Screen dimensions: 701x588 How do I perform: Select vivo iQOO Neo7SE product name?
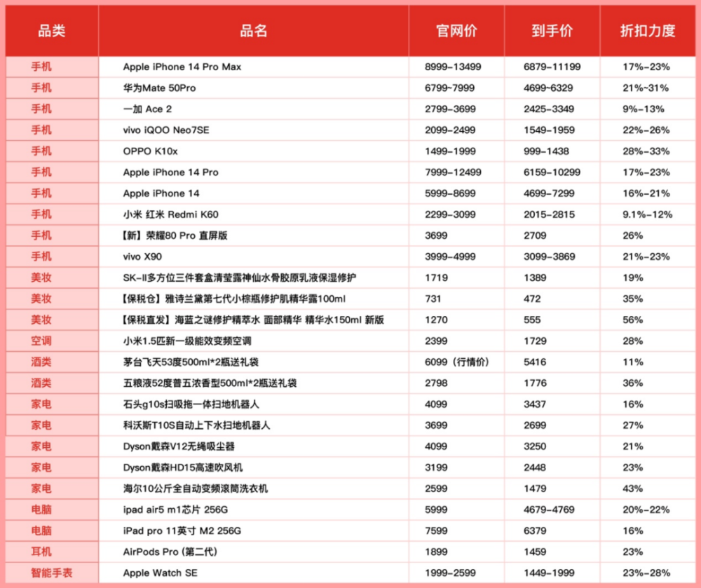tap(166, 130)
